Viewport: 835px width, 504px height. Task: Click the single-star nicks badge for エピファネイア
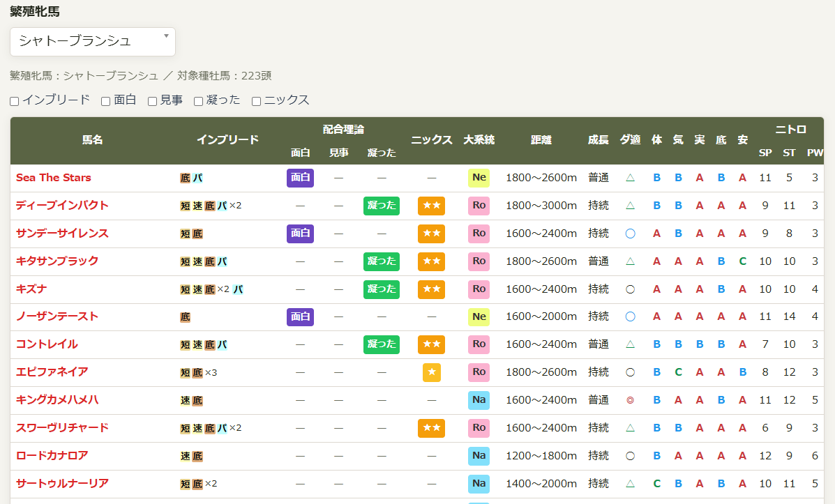pos(431,372)
